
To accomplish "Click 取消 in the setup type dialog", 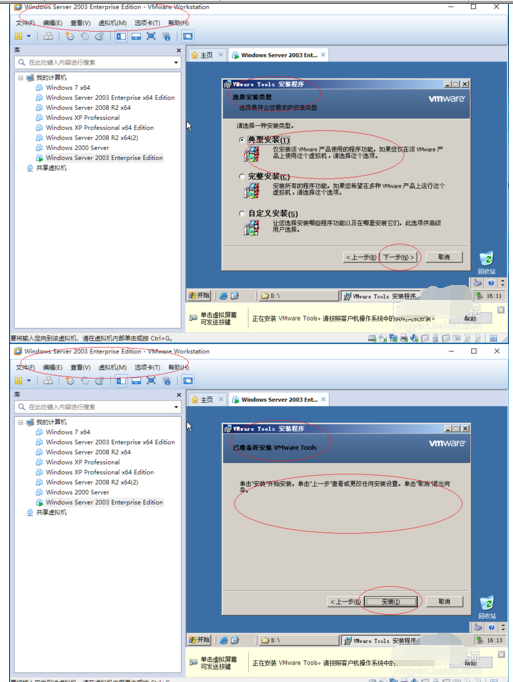I will 444,257.
